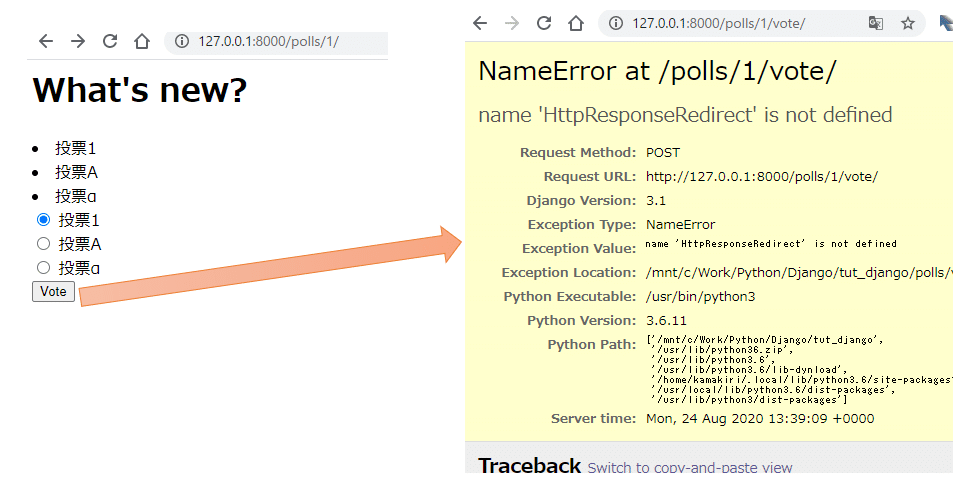957x485 pixels.
Task: Reload the polls/1/vote/ error page
Action: (544, 23)
